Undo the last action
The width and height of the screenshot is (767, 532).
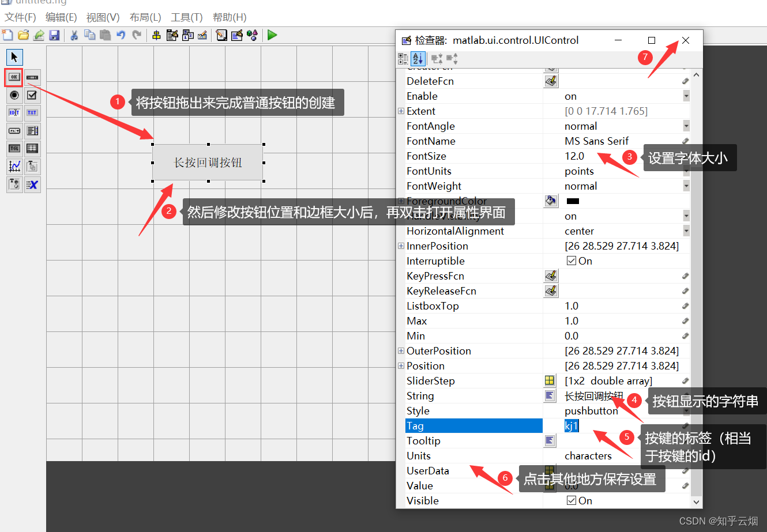[121, 35]
